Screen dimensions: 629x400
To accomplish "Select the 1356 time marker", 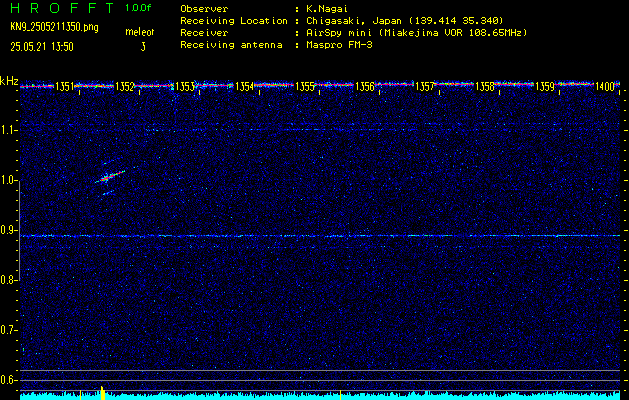I will (365, 87).
